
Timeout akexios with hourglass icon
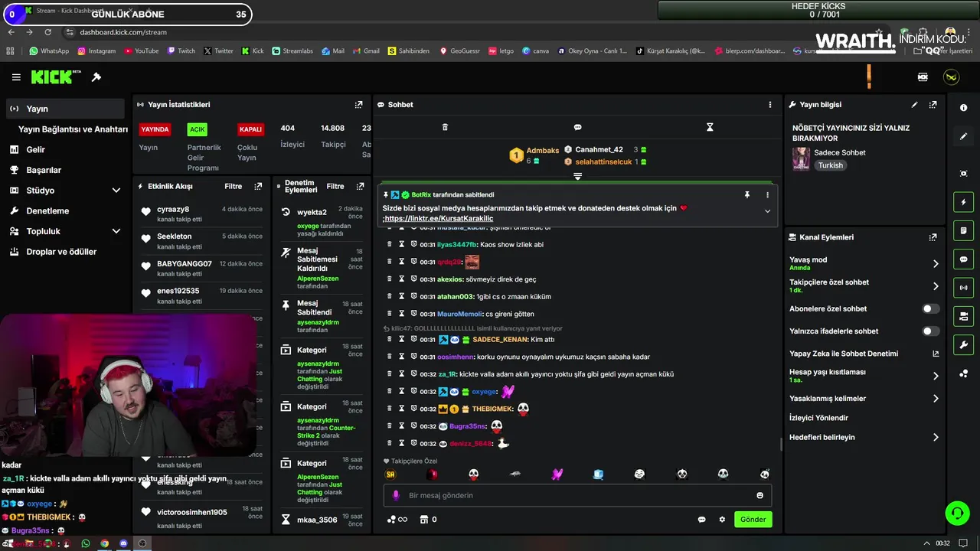pos(401,279)
